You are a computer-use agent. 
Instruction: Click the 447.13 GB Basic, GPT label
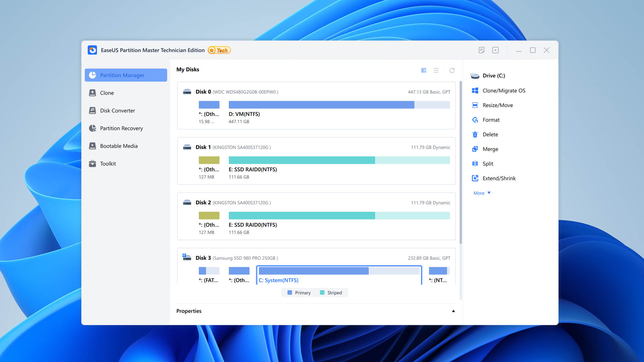point(429,92)
